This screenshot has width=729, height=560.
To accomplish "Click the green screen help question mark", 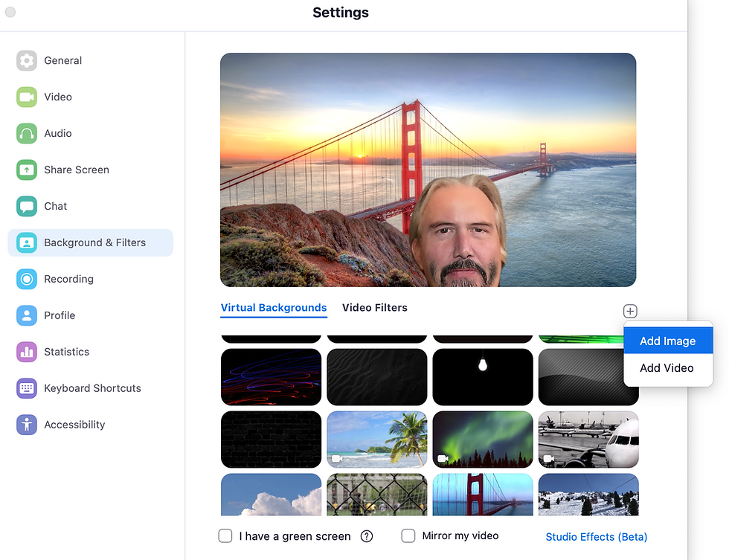I will coord(367,536).
